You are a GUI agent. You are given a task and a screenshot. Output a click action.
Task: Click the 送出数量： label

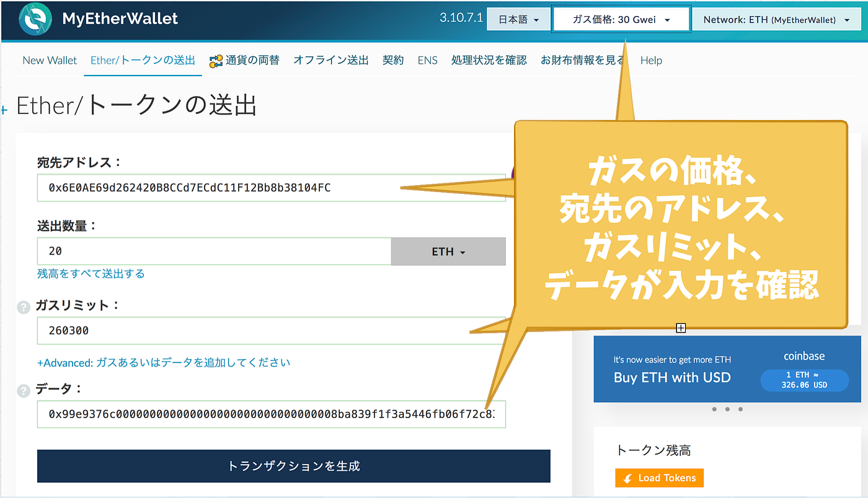68,226
